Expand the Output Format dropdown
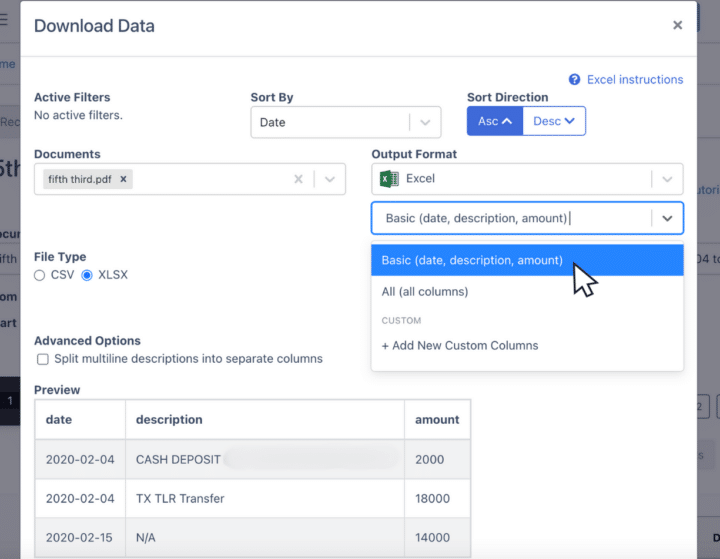Image resolution: width=720 pixels, height=559 pixels. [667, 179]
